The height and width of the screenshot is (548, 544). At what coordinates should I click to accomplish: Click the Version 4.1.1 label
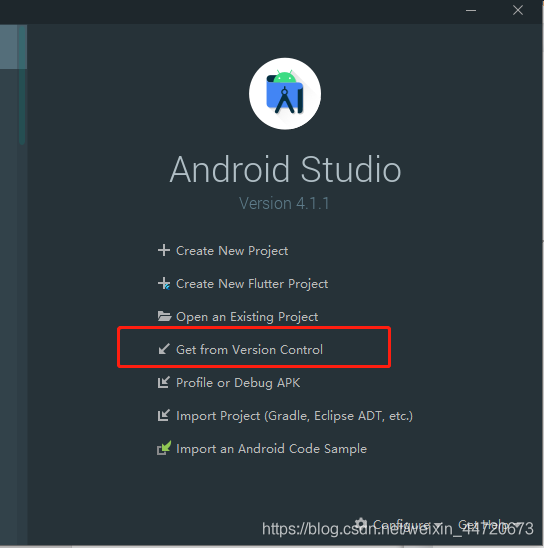tap(284, 203)
